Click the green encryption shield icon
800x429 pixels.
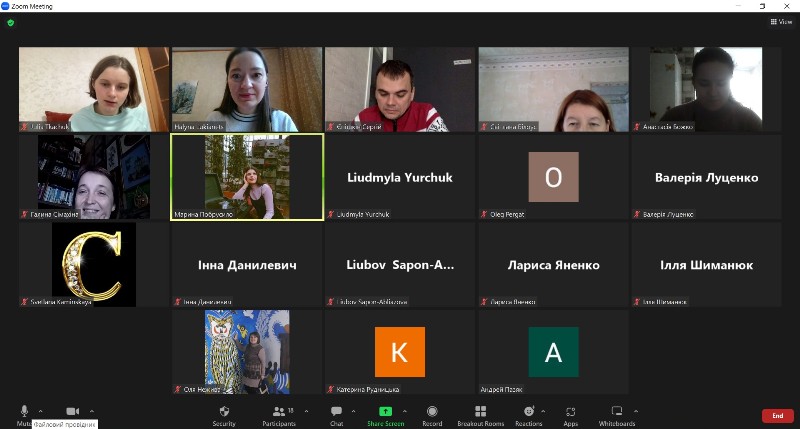[x=11, y=22]
